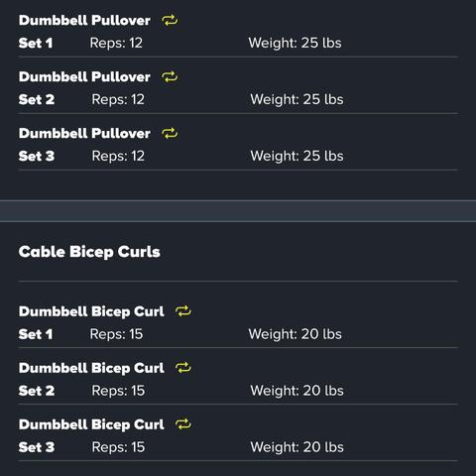Edit Weight: 25 lbs for Pullover Set 3
This screenshot has width=476, height=476.
tap(297, 156)
